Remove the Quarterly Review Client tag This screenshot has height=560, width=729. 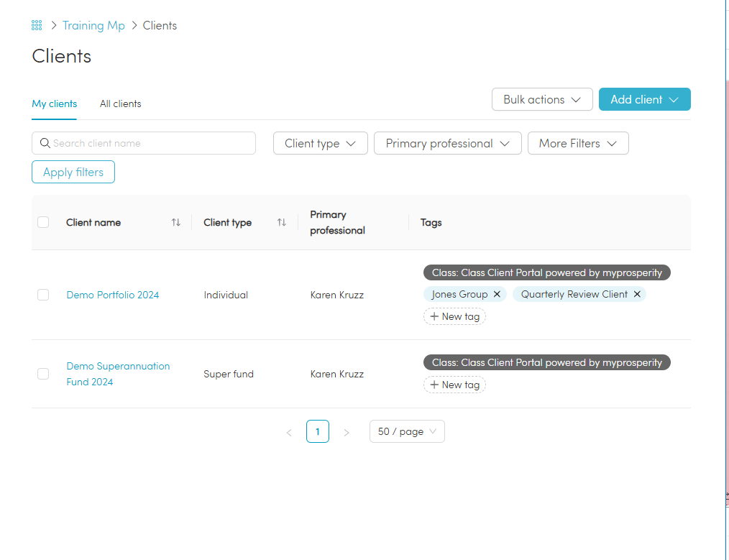(638, 294)
